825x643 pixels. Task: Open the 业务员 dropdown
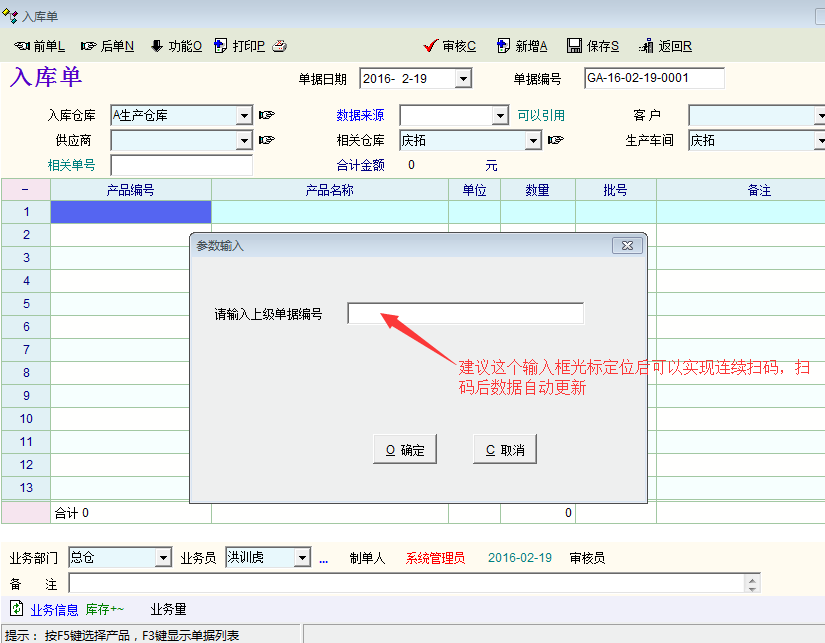click(301, 558)
